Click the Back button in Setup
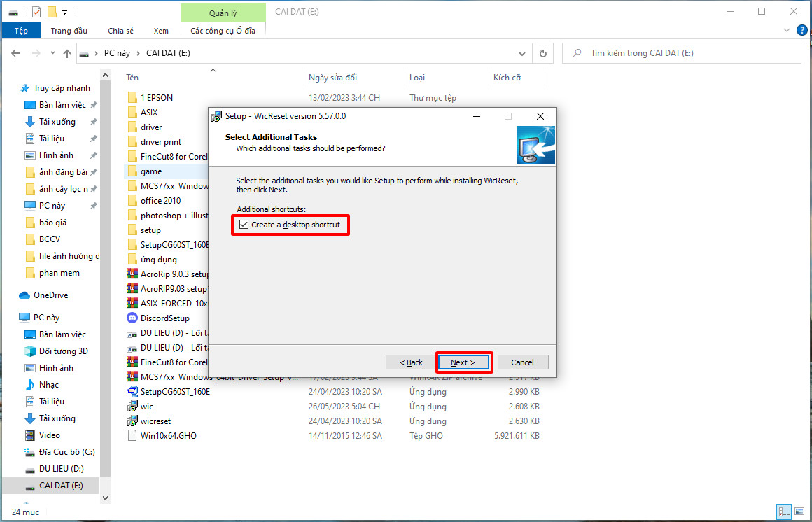The height and width of the screenshot is (522, 812). [x=411, y=362]
